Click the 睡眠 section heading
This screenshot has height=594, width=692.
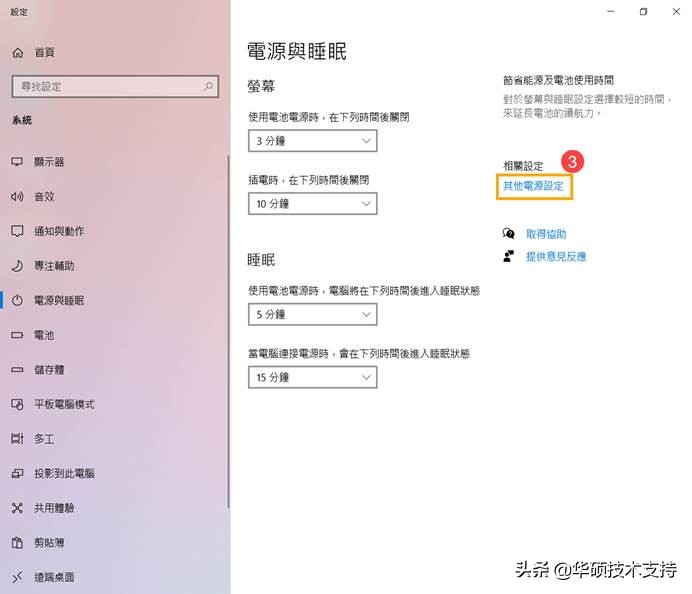(x=261, y=259)
